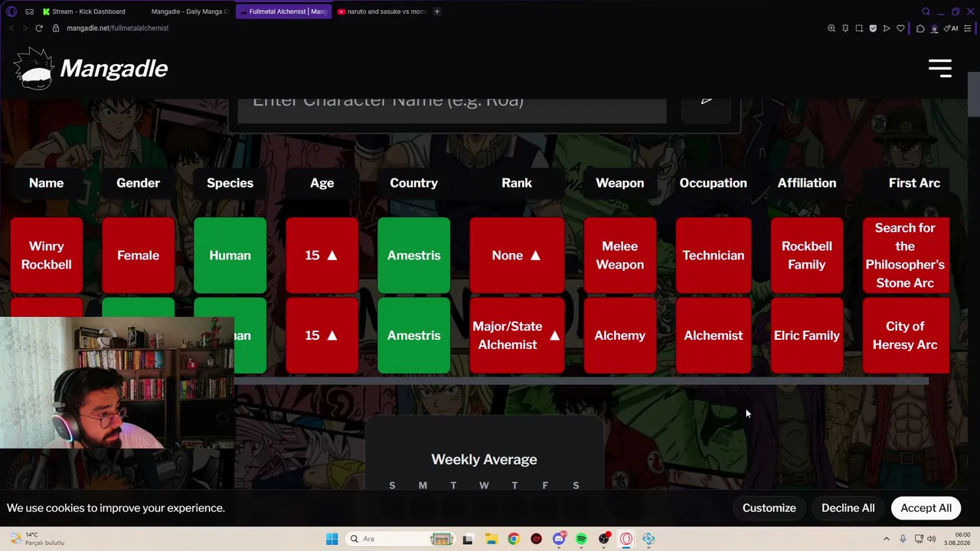The height and width of the screenshot is (551, 980).
Task: Open OBS Studio from the taskbar
Action: click(x=604, y=539)
